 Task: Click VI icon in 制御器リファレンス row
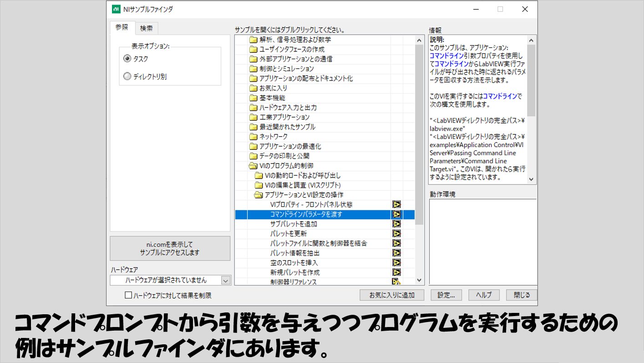(396, 282)
